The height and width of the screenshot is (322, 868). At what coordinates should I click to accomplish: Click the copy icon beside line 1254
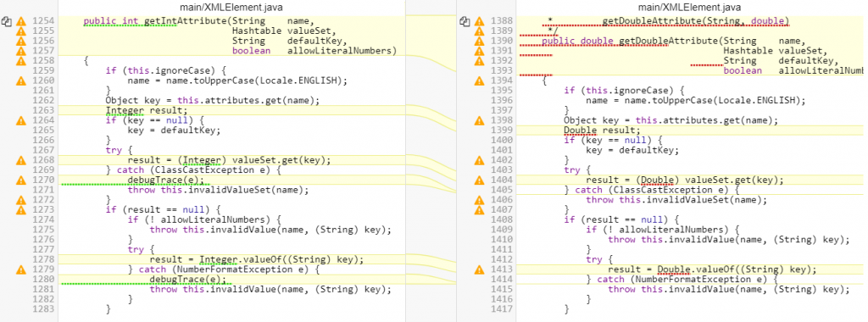[x=6, y=21]
